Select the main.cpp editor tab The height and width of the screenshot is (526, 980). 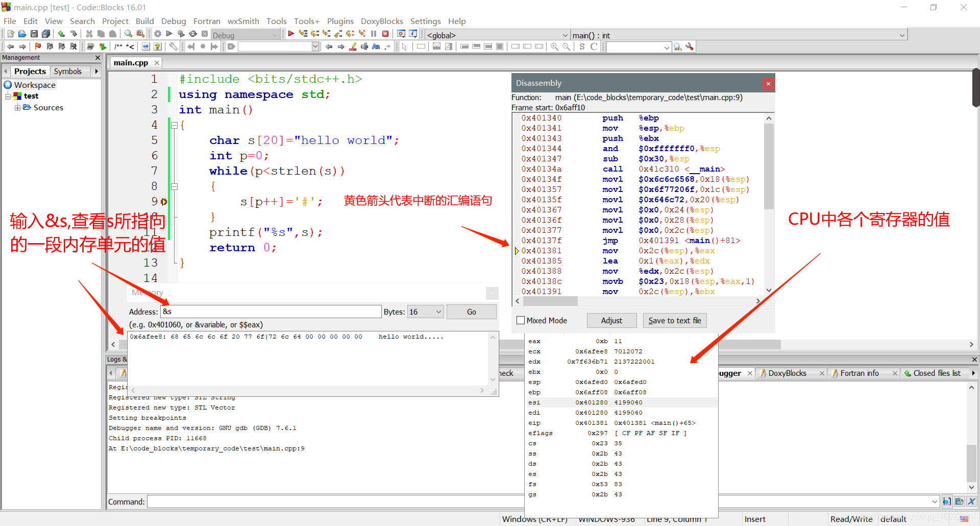pyautogui.click(x=131, y=63)
